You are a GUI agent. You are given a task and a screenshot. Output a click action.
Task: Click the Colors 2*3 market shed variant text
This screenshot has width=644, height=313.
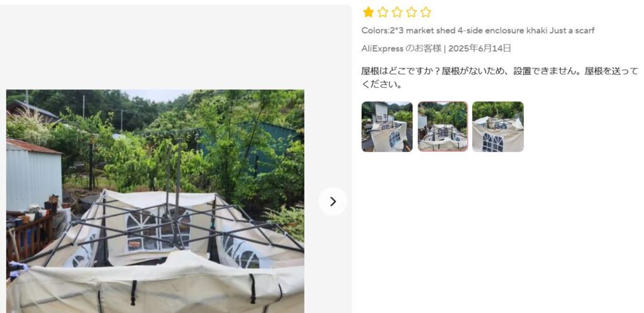tap(478, 30)
